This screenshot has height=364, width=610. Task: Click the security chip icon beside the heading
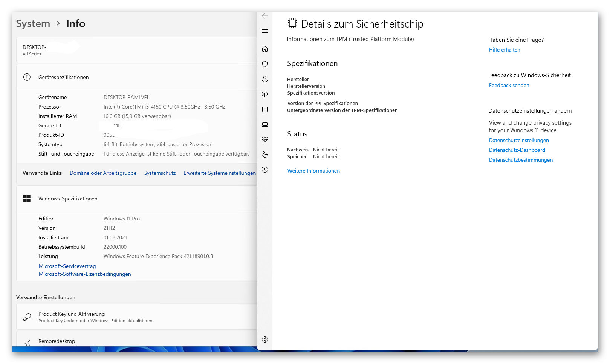[x=292, y=23]
